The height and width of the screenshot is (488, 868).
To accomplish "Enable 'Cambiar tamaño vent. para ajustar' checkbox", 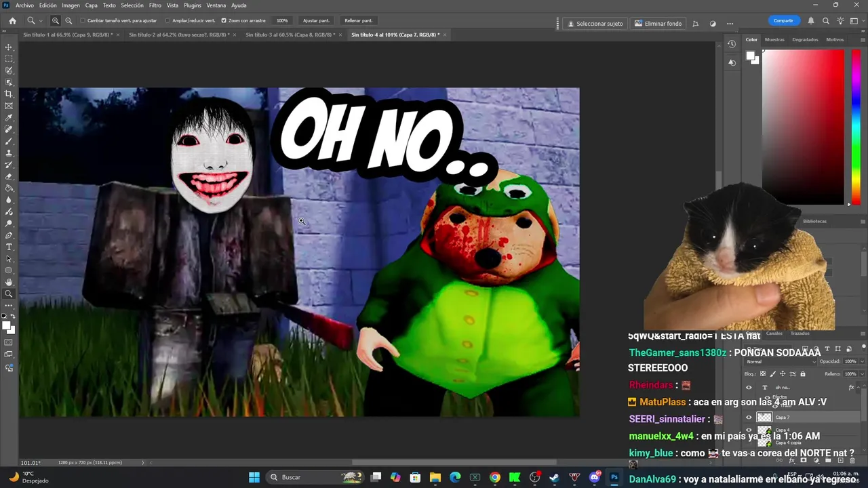I will (x=83, y=21).
